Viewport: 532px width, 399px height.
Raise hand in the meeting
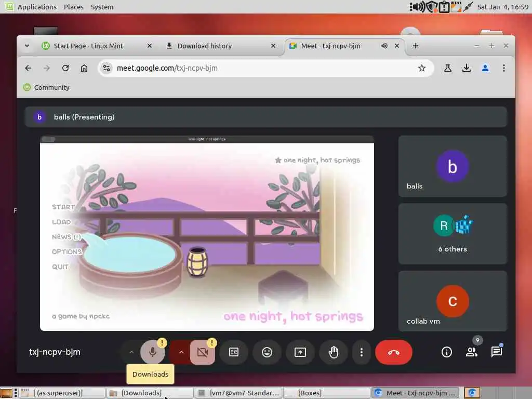click(x=334, y=352)
